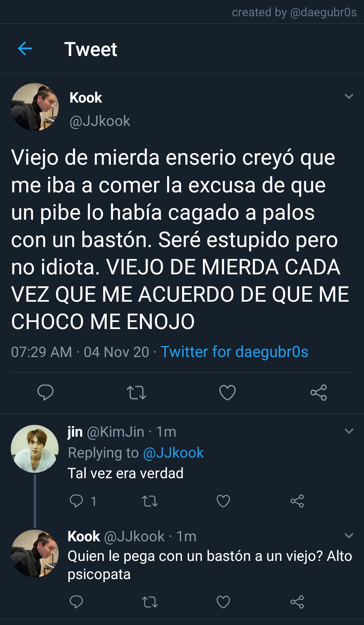This screenshot has height=625, width=364.
Task: Retweet Kook's main tweet
Action: tap(136, 392)
